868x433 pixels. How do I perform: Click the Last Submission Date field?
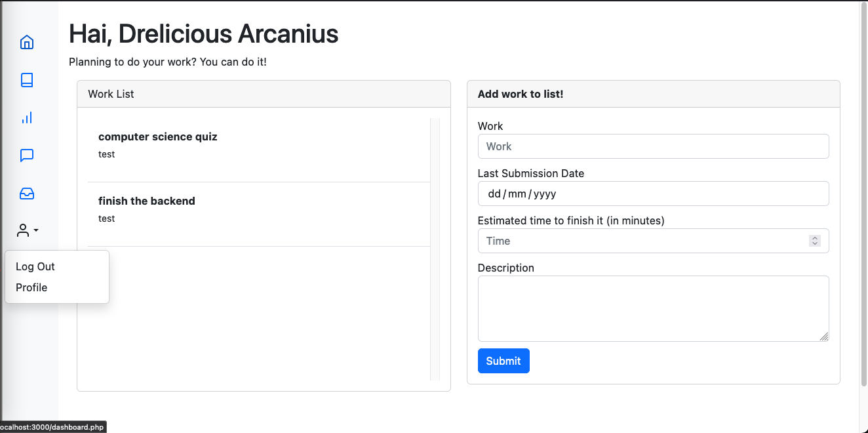[653, 194]
